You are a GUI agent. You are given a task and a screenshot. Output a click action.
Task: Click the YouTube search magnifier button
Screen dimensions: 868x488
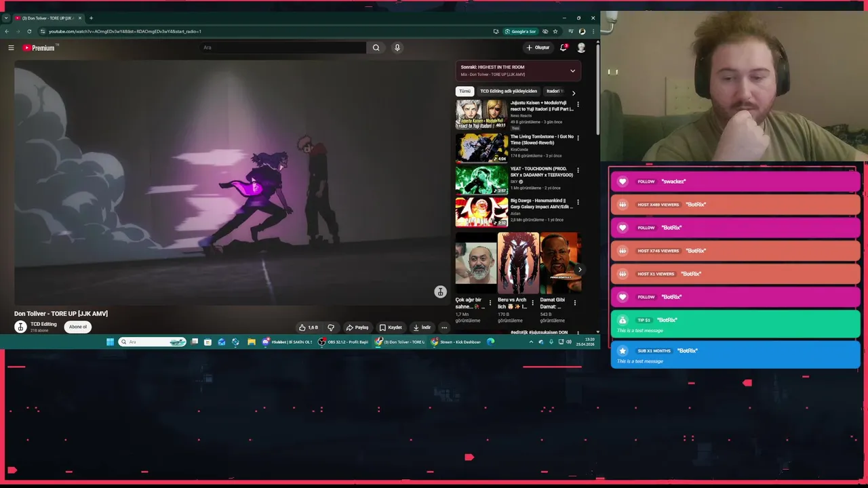coord(376,47)
